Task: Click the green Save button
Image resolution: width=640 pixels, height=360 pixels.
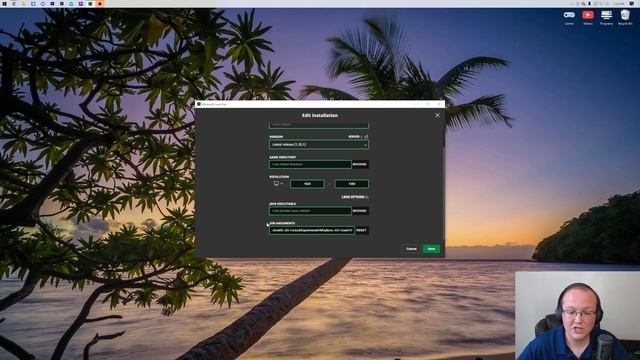Action: (x=431, y=249)
